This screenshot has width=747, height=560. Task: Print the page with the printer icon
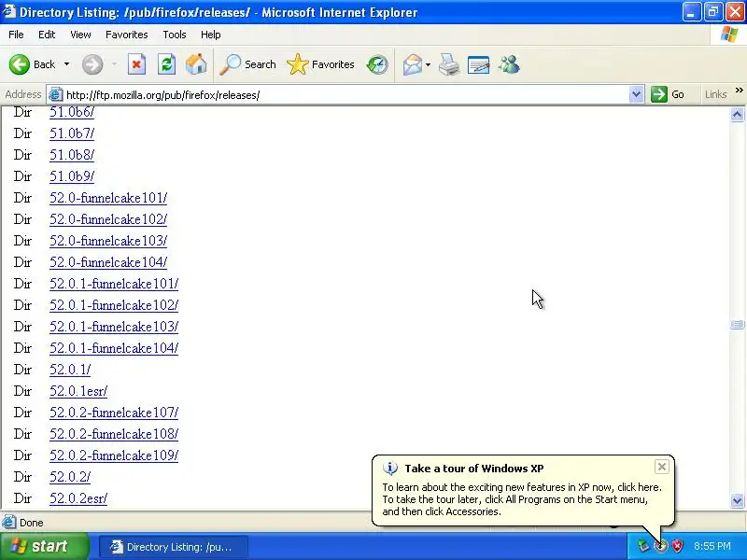[x=449, y=64]
